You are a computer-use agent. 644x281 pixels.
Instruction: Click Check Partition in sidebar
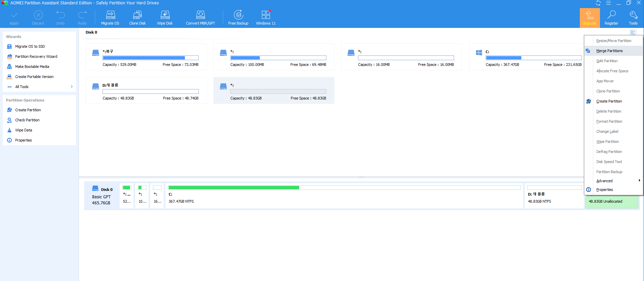pyautogui.click(x=27, y=120)
